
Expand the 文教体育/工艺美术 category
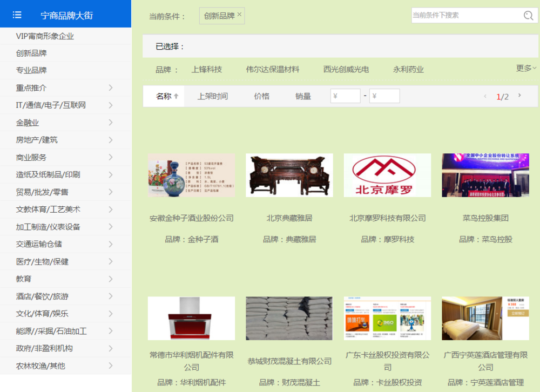111,209
